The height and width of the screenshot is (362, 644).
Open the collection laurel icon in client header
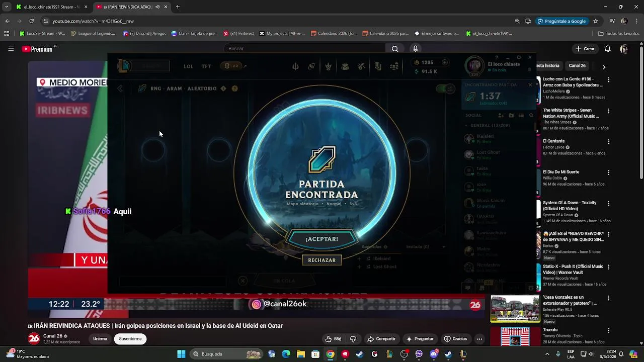pyautogui.click(x=329, y=66)
